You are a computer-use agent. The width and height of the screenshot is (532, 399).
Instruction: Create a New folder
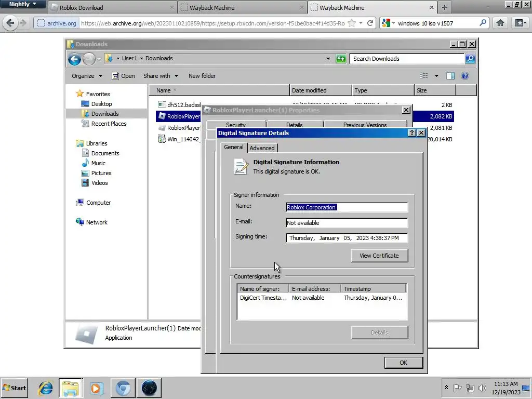pyautogui.click(x=202, y=76)
